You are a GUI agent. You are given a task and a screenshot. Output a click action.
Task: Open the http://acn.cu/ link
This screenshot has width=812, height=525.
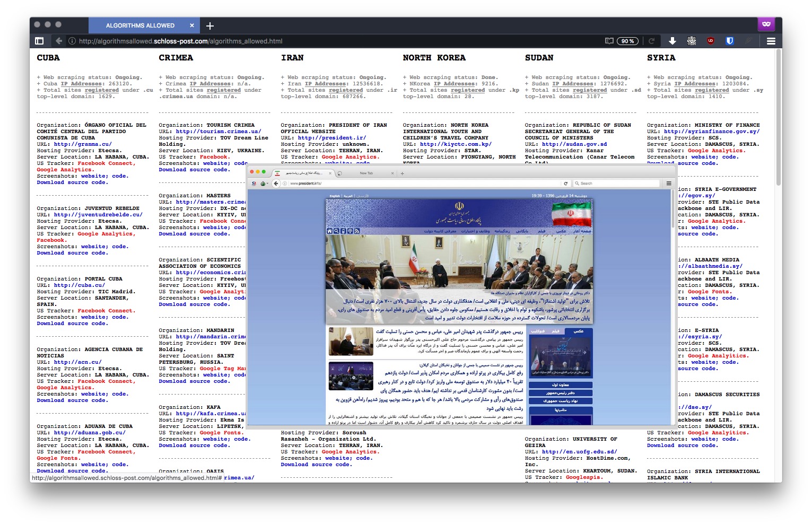77,362
